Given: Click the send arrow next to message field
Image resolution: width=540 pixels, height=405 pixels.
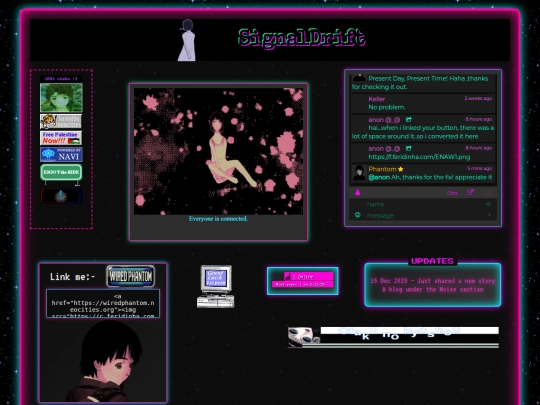Looking at the screenshot, I should 489,215.
